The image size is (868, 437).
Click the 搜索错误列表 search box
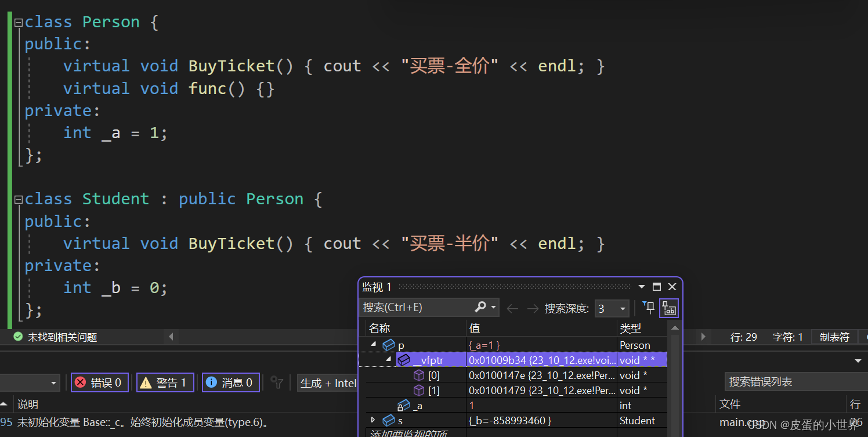tap(796, 382)
